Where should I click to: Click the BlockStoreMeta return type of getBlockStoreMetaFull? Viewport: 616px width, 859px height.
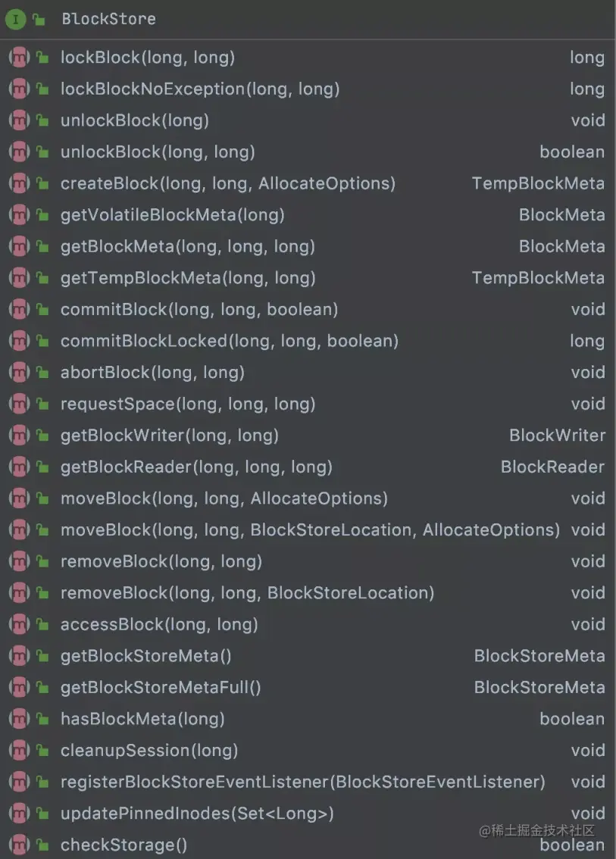[539, 688]
